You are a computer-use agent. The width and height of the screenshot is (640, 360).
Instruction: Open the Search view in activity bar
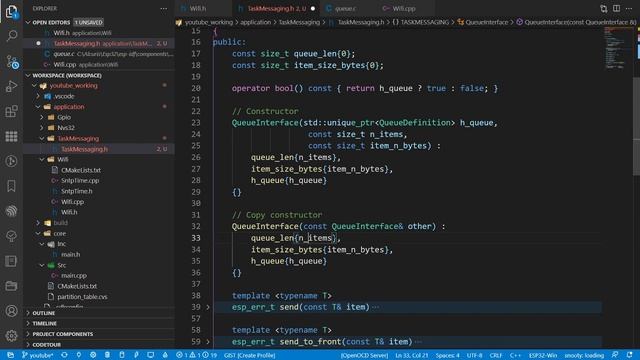click(x=11, y=36)
